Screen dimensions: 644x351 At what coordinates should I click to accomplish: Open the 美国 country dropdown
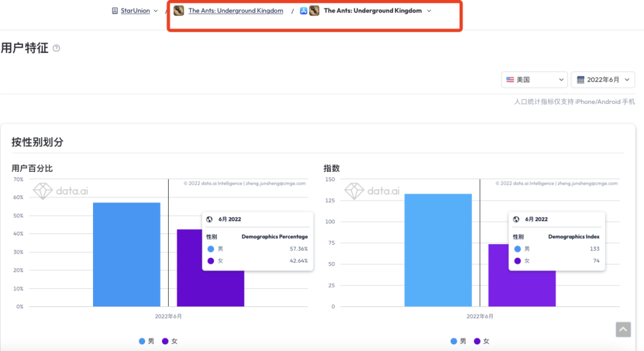534,80
